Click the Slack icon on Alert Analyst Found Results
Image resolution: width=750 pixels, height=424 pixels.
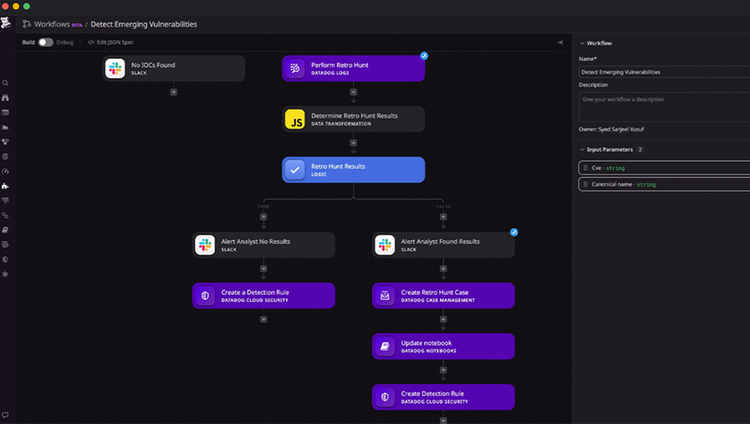385,245
